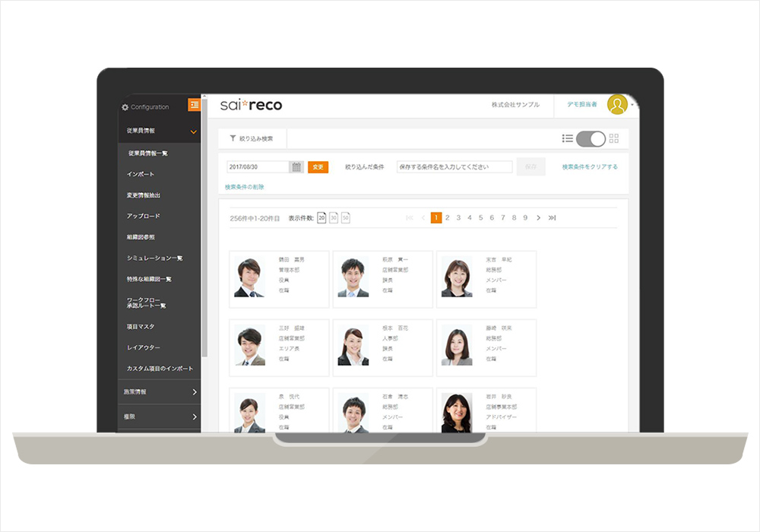This screenshot has width=760, height=532.
Task: Click the orange 変更 button
Action: pos(318,167)
